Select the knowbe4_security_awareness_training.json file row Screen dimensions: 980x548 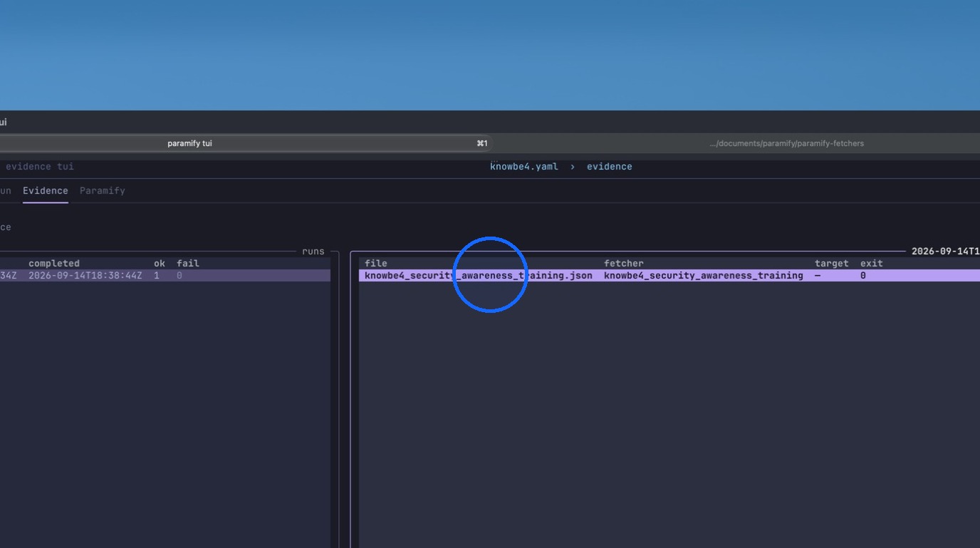pyautogui.click(x=669, y=276)
